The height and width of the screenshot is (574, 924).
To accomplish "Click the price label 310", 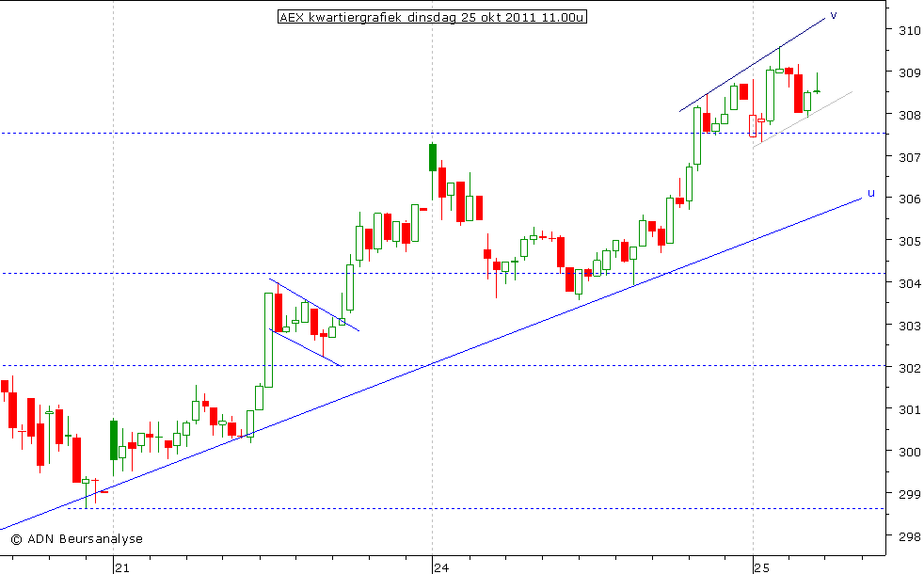I will coord(909,31).
